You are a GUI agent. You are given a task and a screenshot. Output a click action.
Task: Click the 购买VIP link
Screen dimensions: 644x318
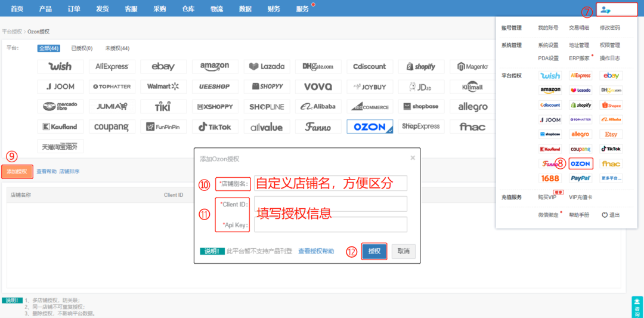pos(547,197)
